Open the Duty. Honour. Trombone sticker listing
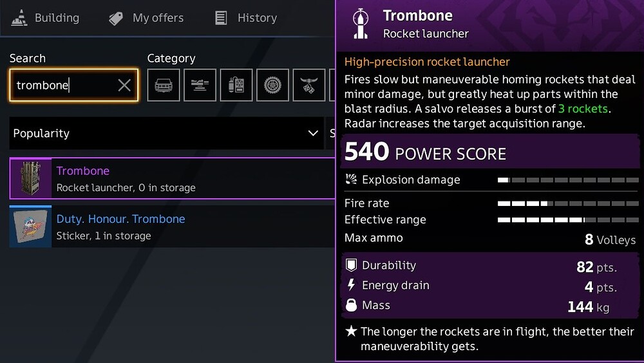This screenshot has height=363, width=644. pos(173,227)
